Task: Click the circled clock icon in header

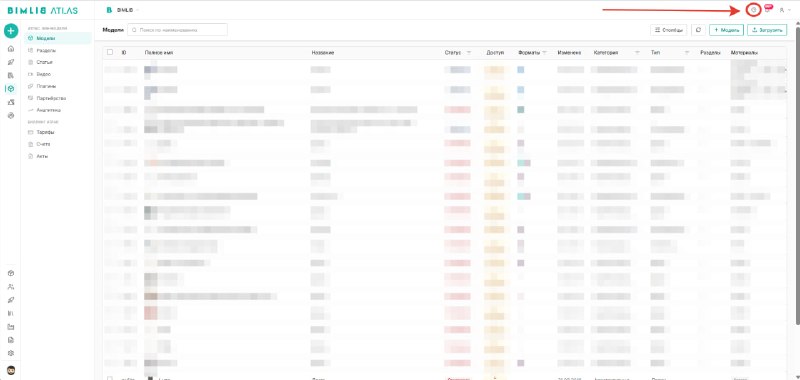Action: pos(753,10)
